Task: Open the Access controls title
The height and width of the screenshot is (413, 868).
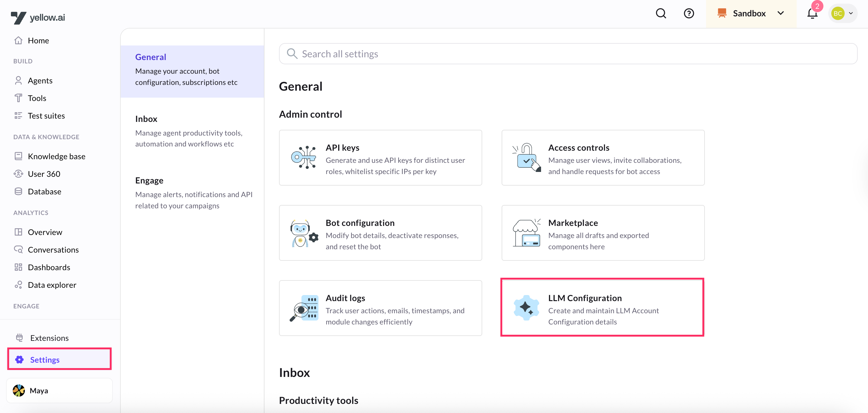Action: pos(579,148)
